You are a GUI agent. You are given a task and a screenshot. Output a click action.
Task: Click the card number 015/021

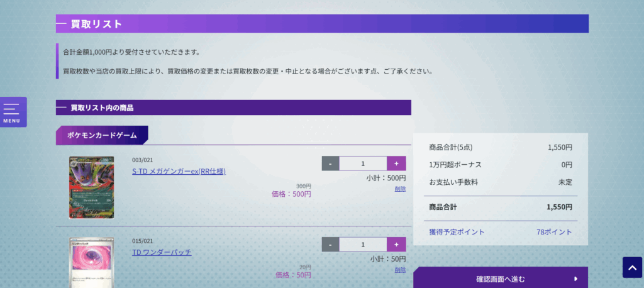point(143,241)
